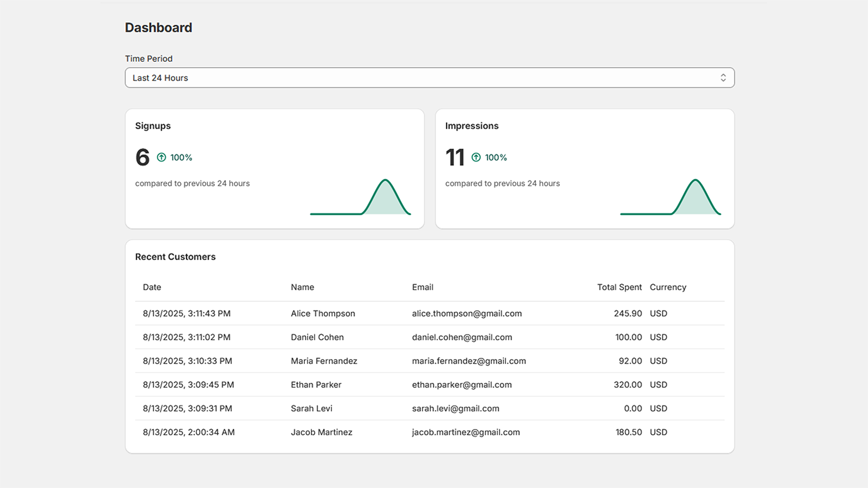Image resolution: width=868 pixels, height=488 pixels.
Task: Click the Impressions card heading
Action: point(471,126)
